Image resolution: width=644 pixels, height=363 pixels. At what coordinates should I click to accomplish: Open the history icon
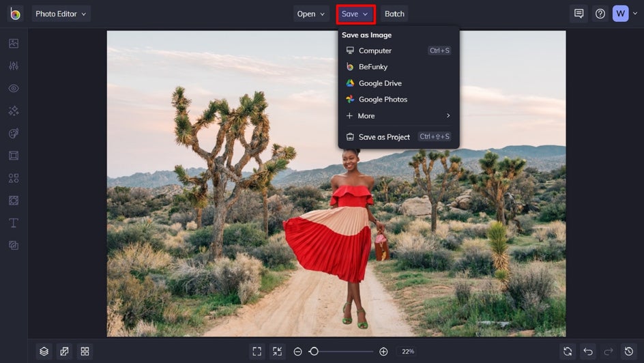(629, 351)
